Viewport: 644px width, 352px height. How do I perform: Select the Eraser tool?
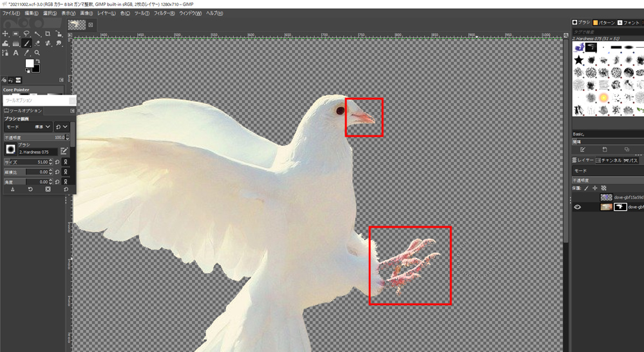[x=37, y=43]
